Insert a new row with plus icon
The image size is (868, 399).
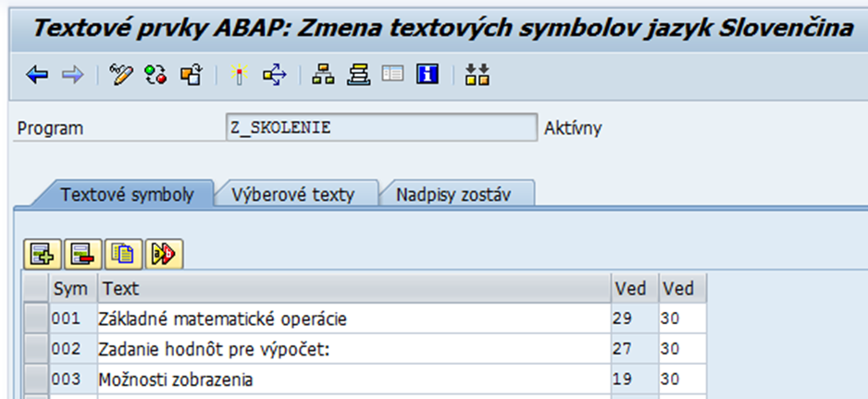pyautogui.click(x=43, y=255)
